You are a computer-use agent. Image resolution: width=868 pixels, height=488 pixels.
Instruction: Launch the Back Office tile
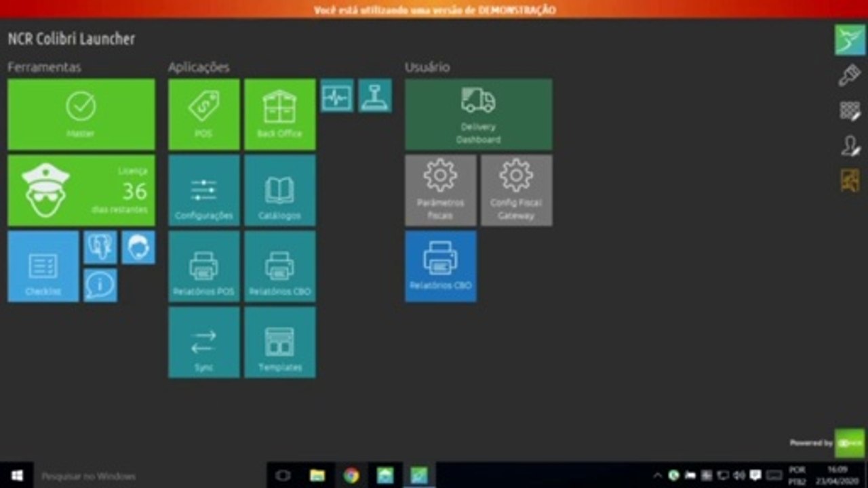[x=280, y=115]
